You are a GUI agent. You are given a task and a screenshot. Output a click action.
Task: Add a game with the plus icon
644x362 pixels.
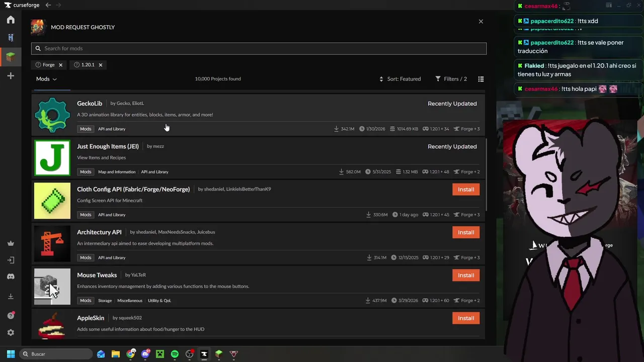point(11,76)
